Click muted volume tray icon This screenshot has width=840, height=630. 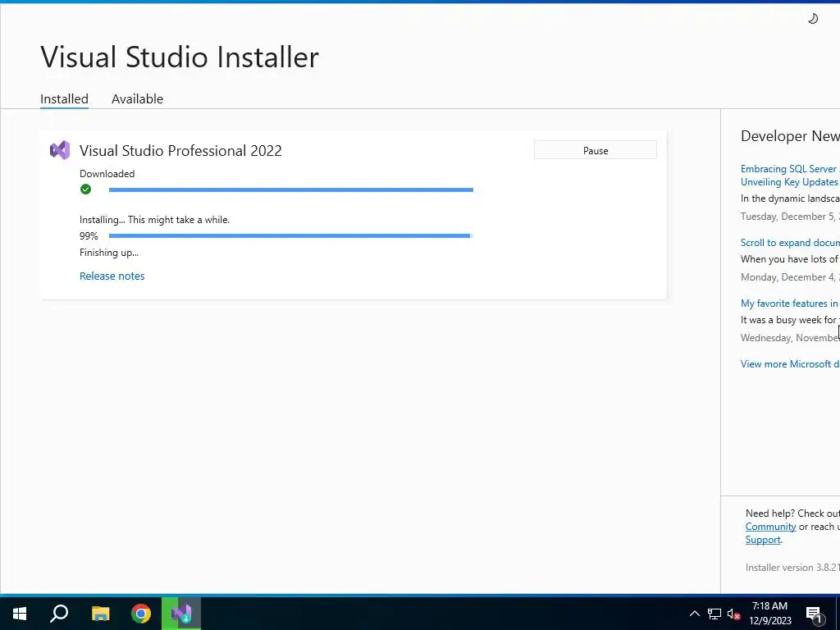pyautogui.click(x=733, y=614)
